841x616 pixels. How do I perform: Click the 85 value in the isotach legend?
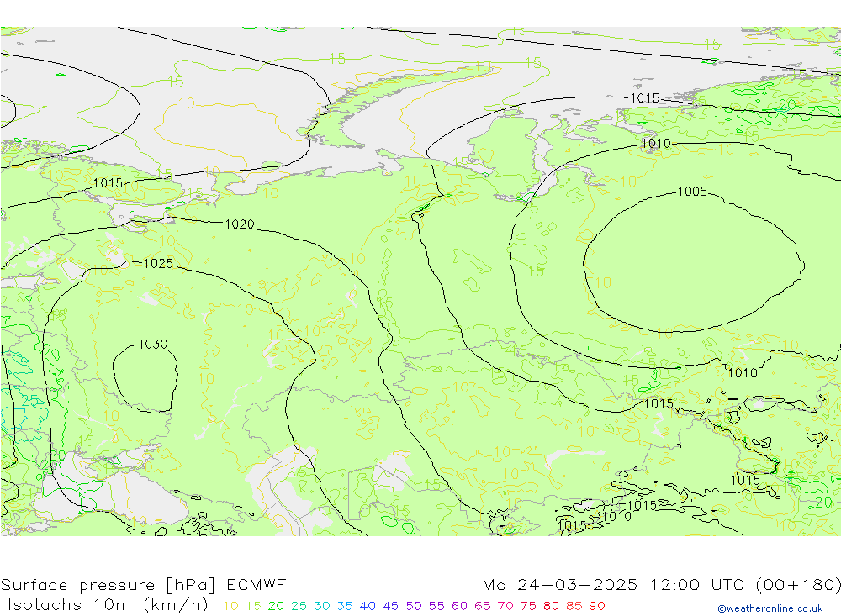tap(574, 606)
